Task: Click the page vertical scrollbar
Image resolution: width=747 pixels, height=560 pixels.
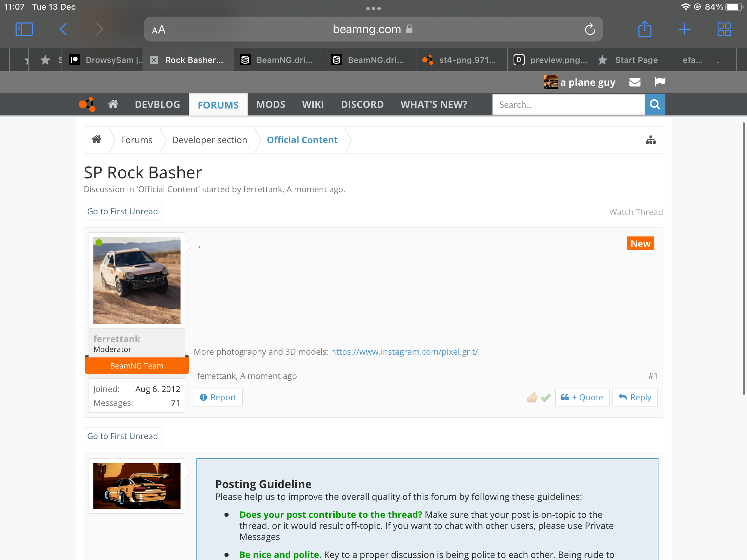Action: click(743, 258)
